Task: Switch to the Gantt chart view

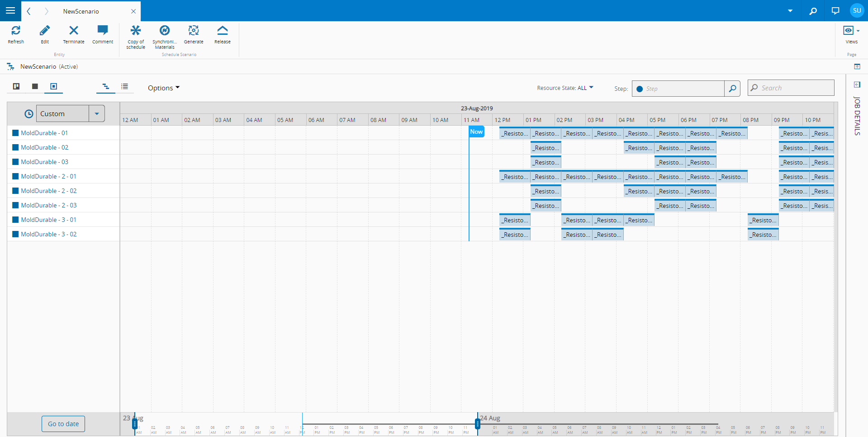Action: click(x=106, y=86)
